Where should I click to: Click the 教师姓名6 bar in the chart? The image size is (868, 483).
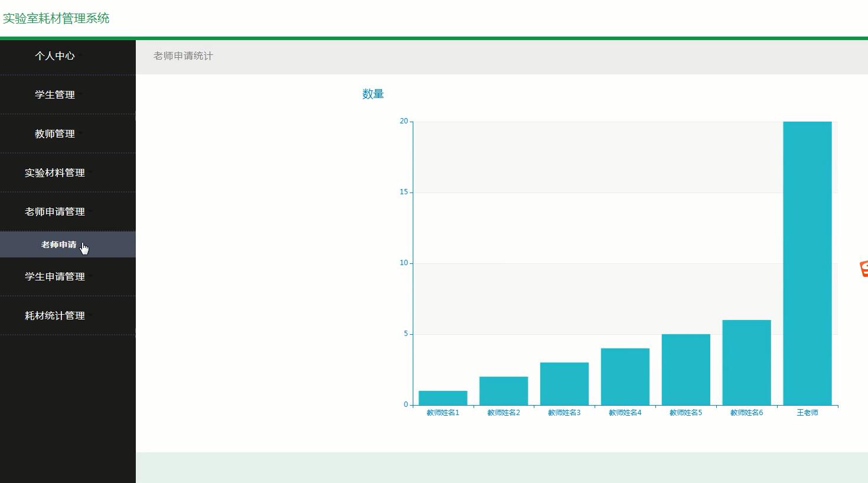[x=747, y=363]
